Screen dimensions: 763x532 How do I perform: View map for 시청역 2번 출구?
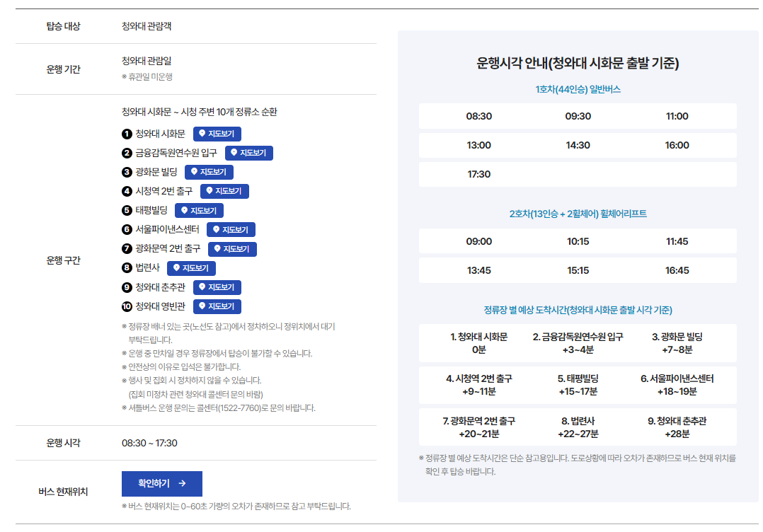tap(224, 191)
